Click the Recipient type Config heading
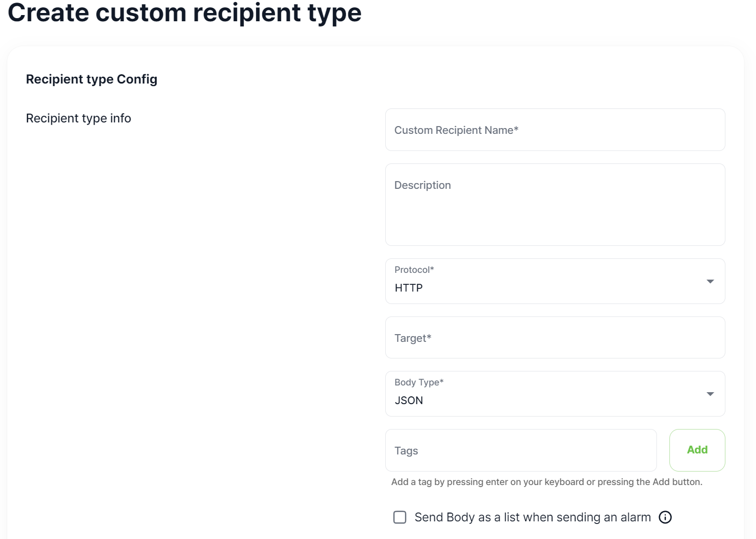Screen dimensions: 756x539 coord(92,79)
